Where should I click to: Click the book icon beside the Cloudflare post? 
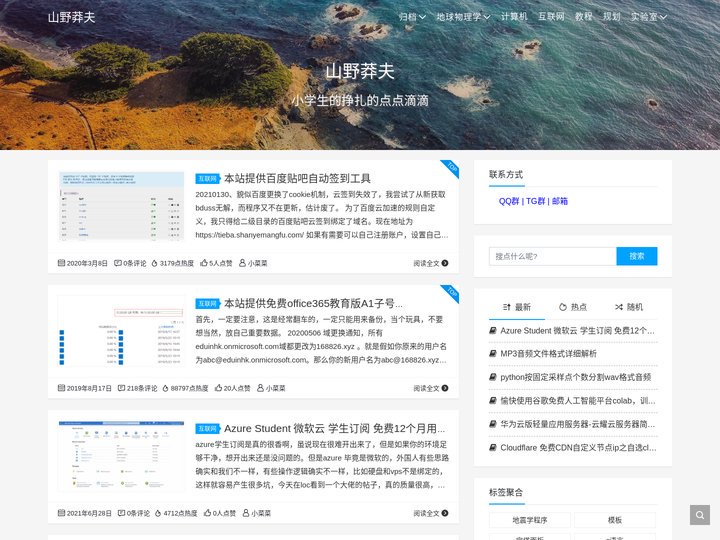pos(493,447)
